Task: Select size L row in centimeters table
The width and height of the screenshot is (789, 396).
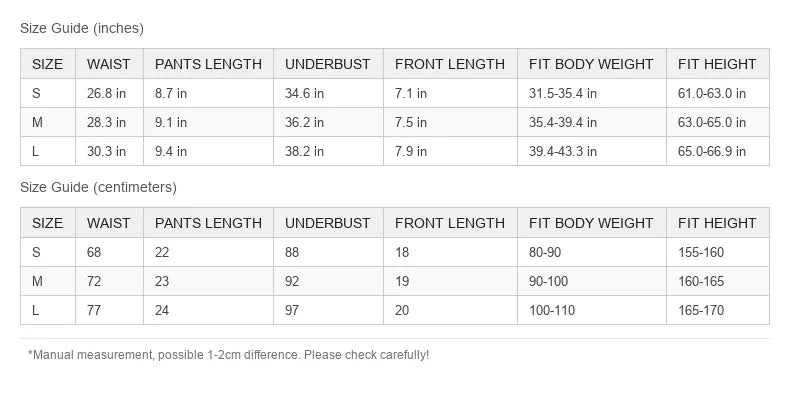Action: (395, 310)
